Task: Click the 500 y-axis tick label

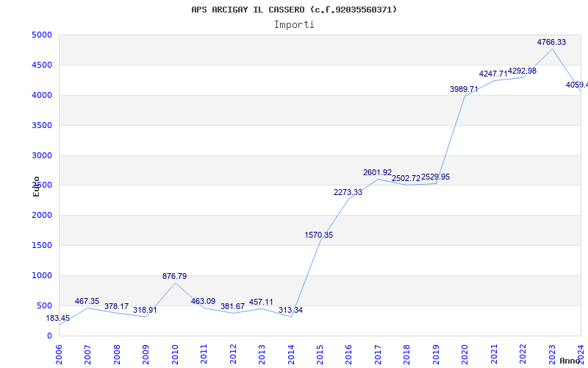Action: point(44,305)
